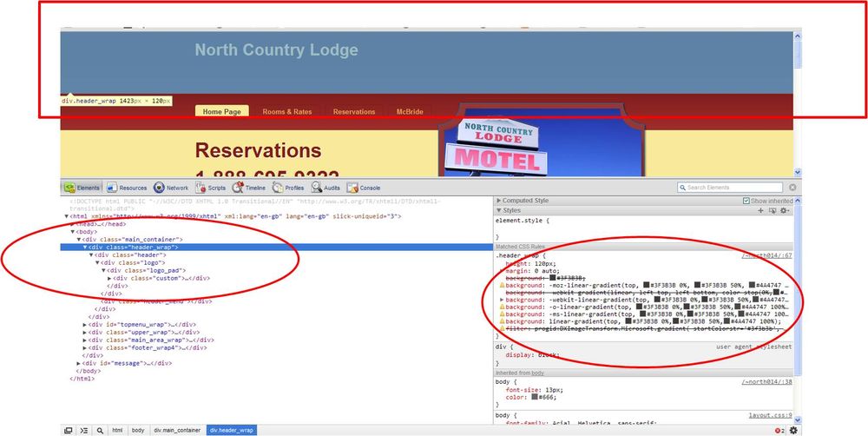Toggle the Show inherited checkbox
This screenshot has width=868, height=436.
[746, 201]
